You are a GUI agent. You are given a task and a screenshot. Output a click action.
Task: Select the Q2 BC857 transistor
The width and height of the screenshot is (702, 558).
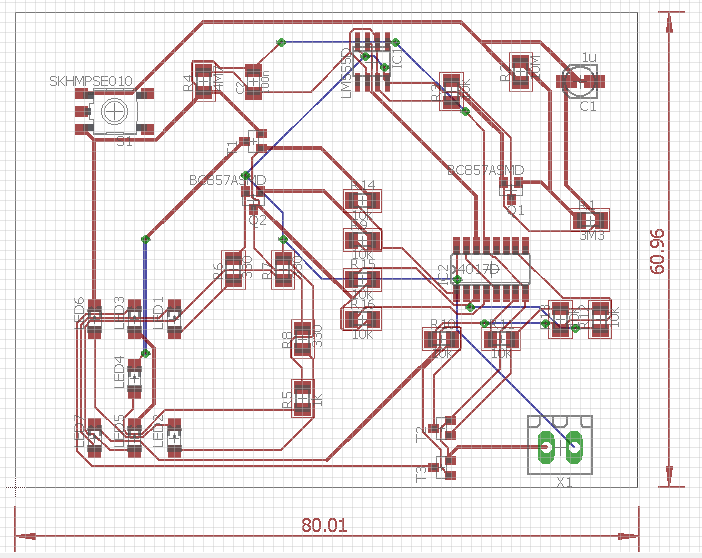click(x=254, y=201)
